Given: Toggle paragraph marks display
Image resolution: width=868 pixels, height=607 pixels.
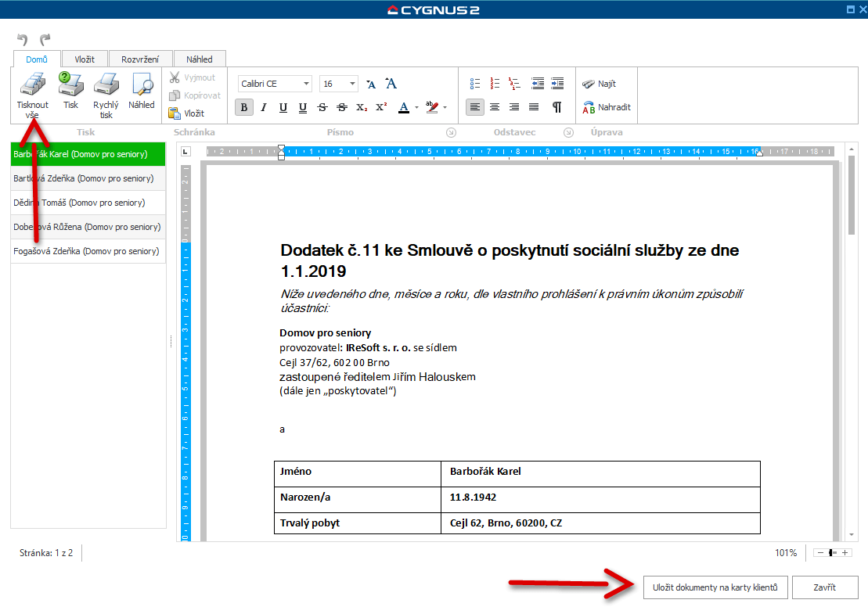Looking at the screenshot, I should tap(557, 107).
